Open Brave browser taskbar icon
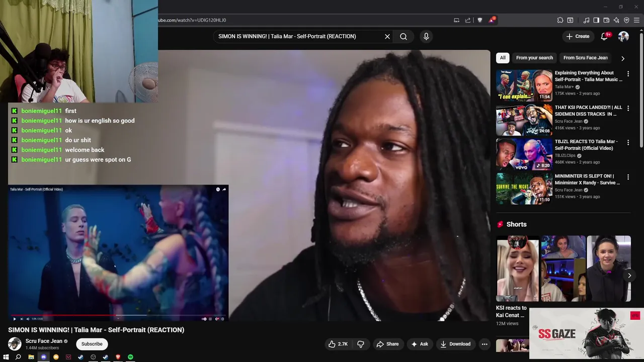 [118, 357]
